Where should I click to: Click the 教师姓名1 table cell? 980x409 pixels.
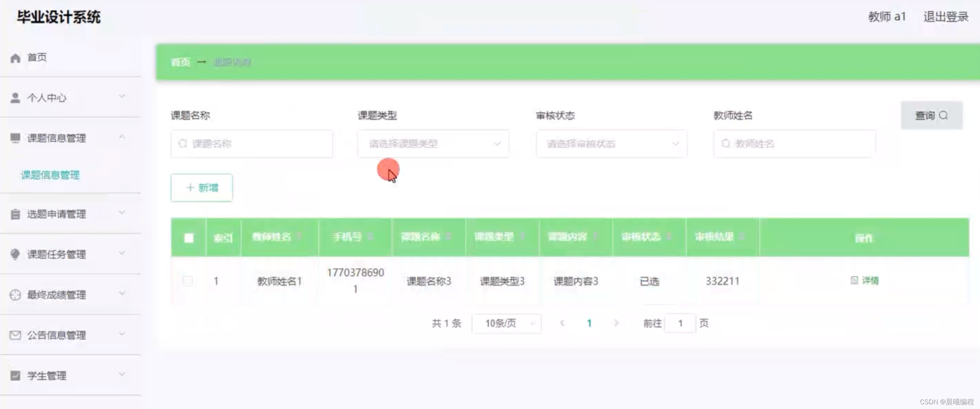click(279, 281)
